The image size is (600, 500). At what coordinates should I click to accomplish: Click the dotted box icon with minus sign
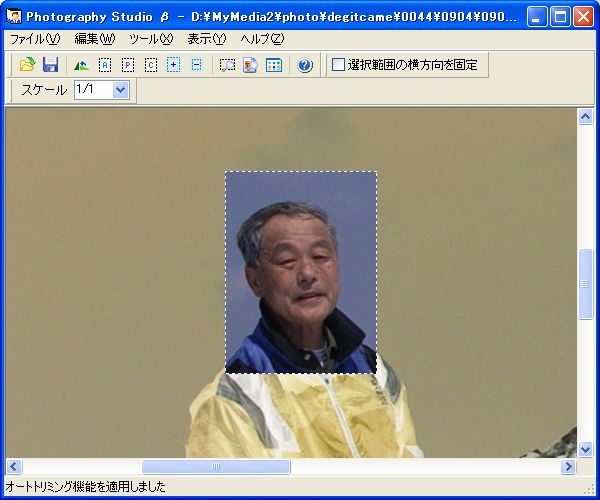[x=196, y=65]
